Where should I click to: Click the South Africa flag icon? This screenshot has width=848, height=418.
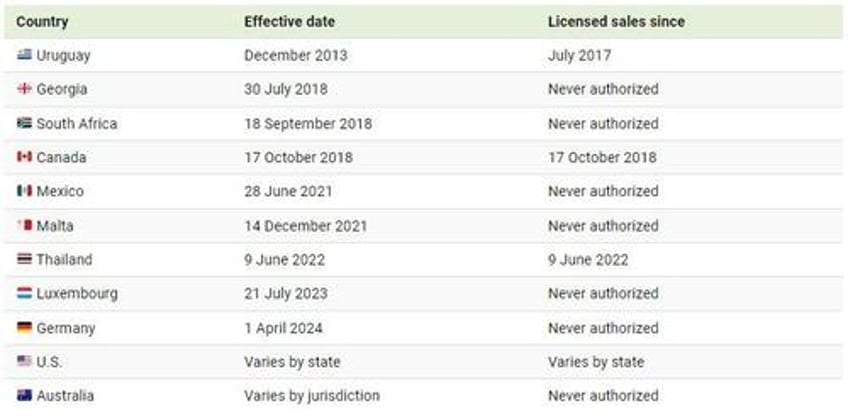pos(24,123)
